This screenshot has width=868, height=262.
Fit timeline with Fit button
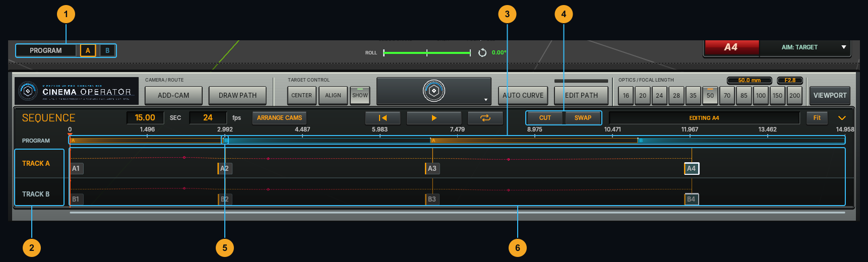point(817,118)
